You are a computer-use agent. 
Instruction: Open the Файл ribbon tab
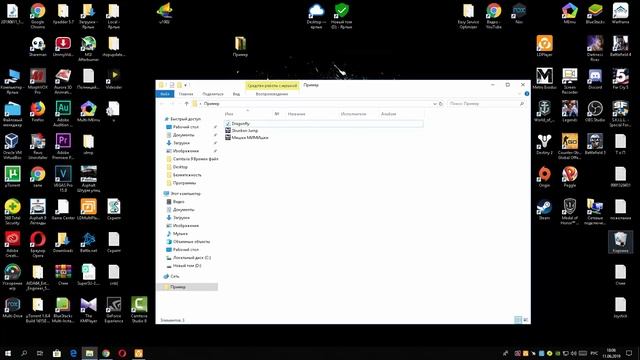[x=165, y=94]
